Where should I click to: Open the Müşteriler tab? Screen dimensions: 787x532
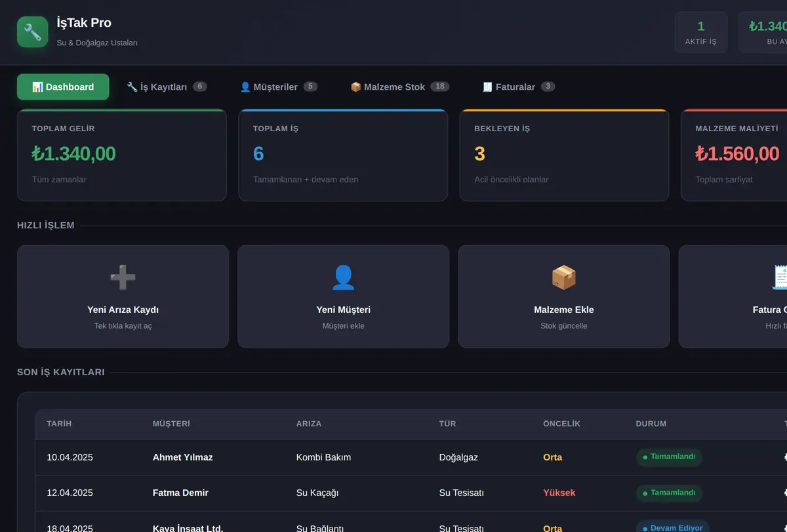(278, 87)
